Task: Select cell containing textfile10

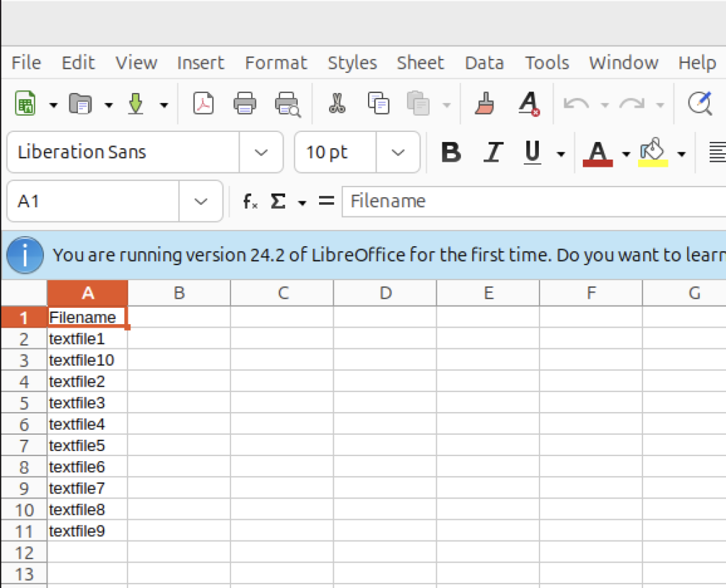Action: pyautogui.click(x=87, y=360)
